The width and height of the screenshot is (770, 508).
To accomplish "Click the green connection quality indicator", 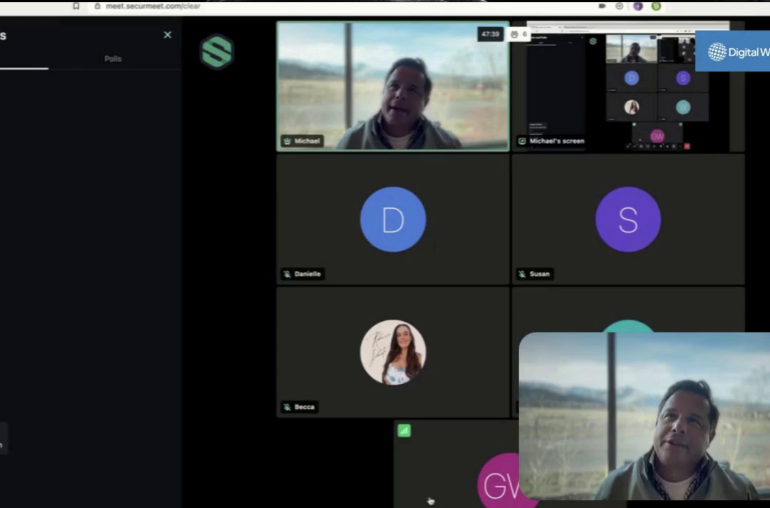I will coord(404,430).
